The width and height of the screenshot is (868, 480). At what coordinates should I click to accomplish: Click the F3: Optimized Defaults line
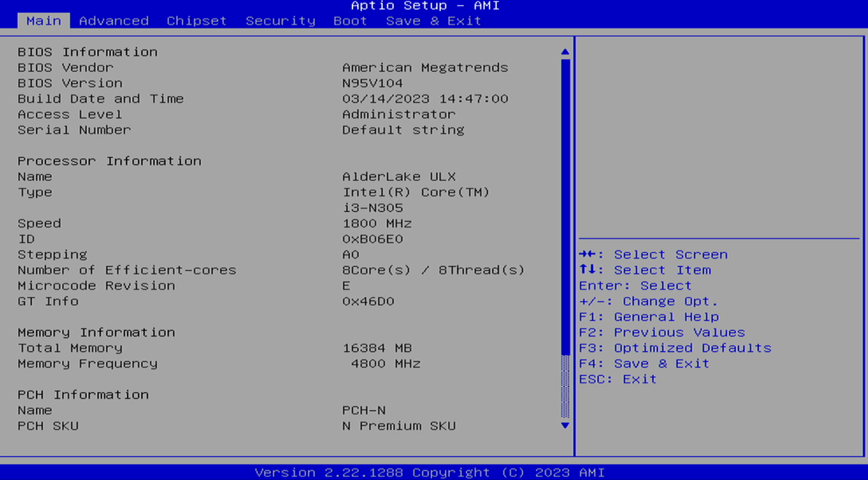click(x=675, y=348)
